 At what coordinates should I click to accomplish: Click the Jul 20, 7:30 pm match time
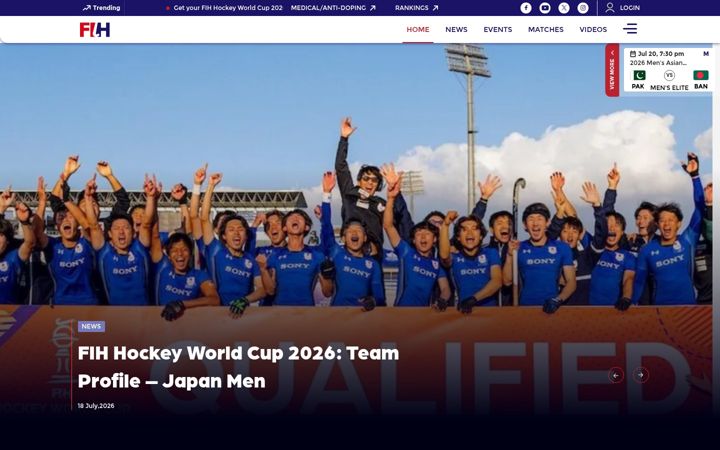pyautogui.click(x=661, y=54)
